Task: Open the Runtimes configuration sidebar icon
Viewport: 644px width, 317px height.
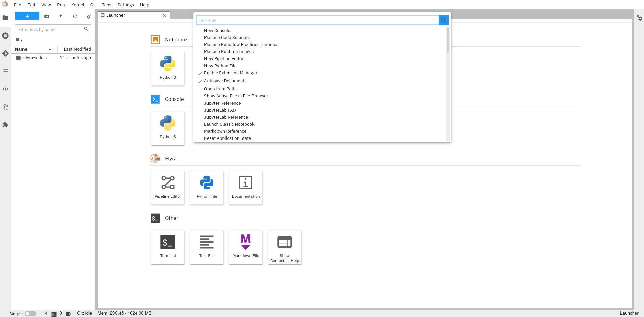Action: click(5, 107)
